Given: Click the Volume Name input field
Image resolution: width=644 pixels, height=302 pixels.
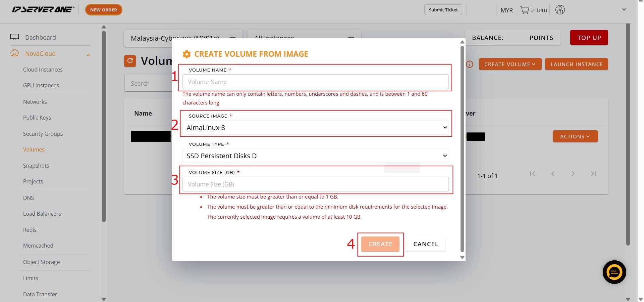Looking at the screenshot, I should click(x=315, y=82).
